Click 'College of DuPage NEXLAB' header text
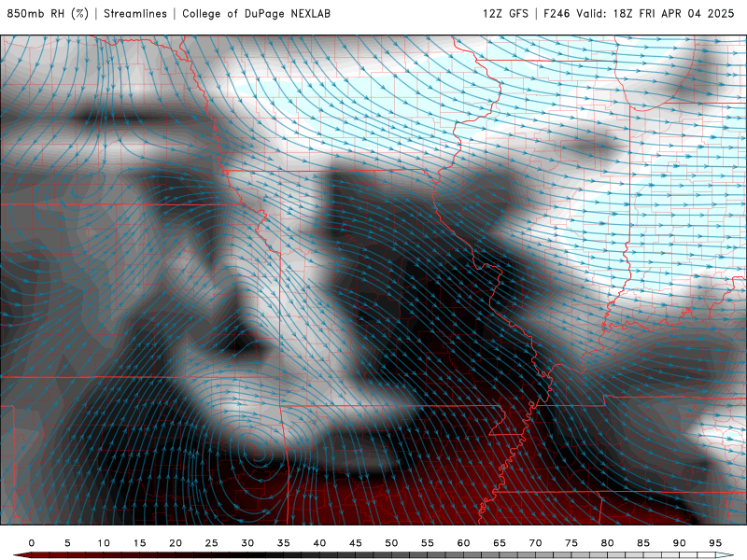 256,13
